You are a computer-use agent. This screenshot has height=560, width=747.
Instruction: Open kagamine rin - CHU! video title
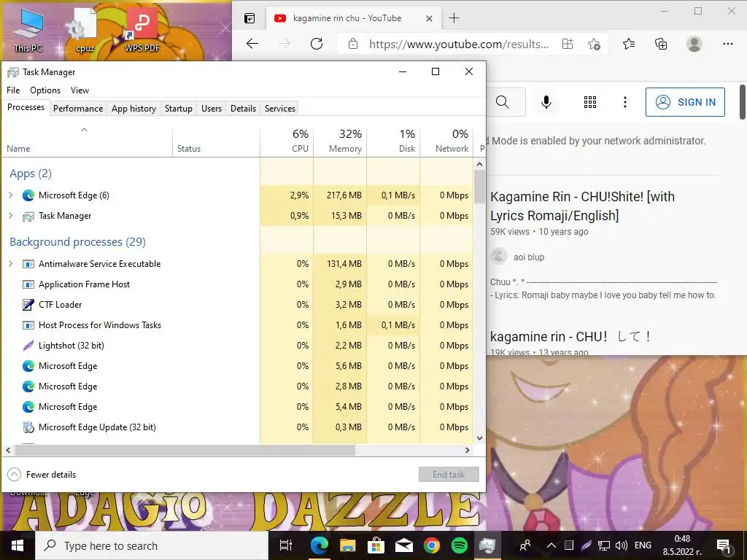(x=570, y=337)
